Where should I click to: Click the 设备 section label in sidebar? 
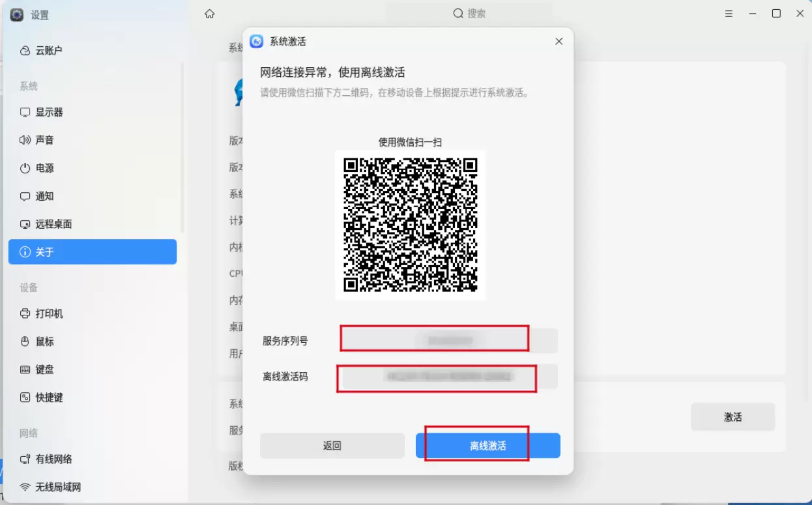[x=29, y=287]
